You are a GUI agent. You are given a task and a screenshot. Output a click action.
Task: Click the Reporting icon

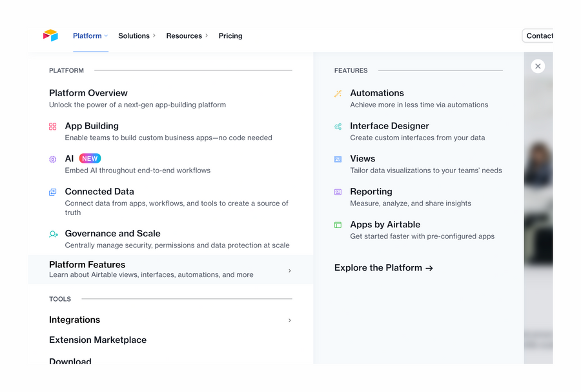(338, 192)
